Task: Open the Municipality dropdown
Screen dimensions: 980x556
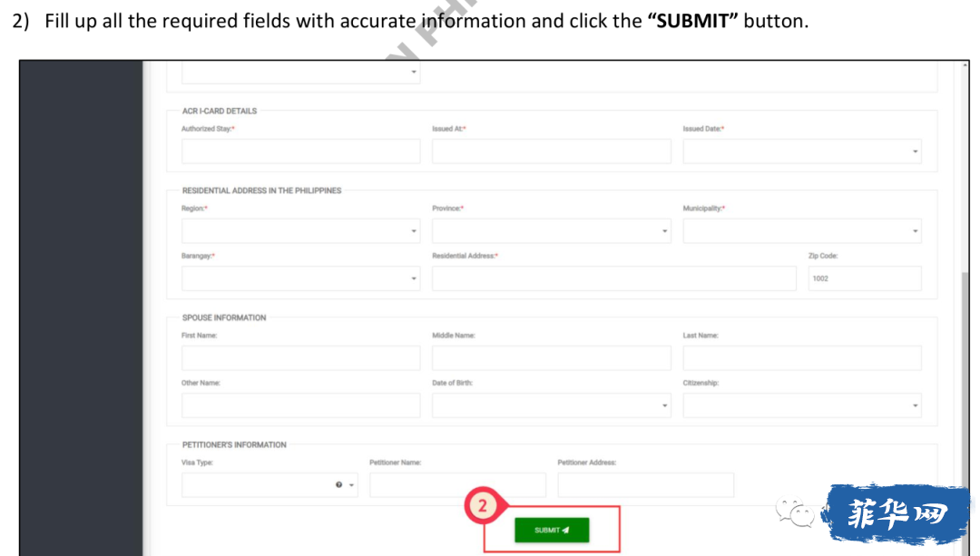Action: tap(802, 231)
